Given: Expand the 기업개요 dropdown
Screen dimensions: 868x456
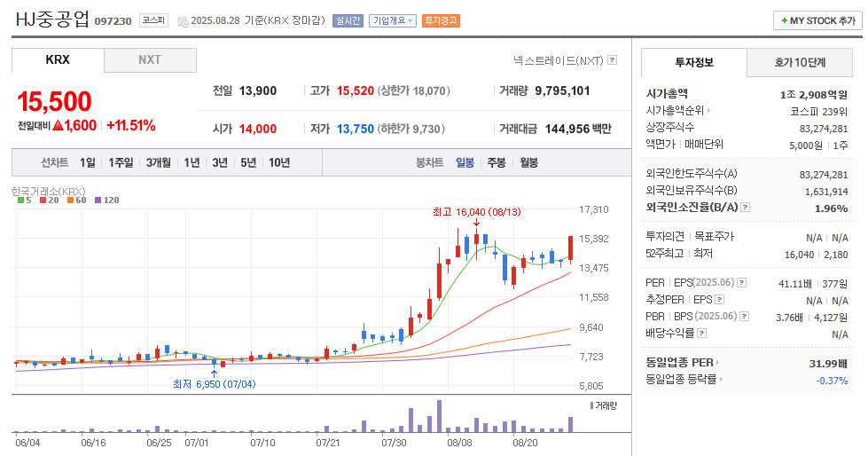Looking at the screenshot, I should tap(393, 20).
